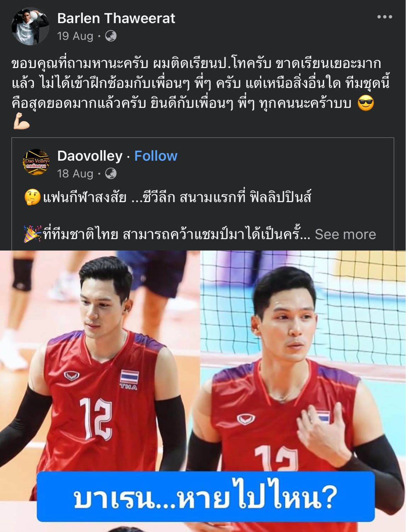Viewport: 406px width, 532px height.
Task: Tap Barlen Thaweerat's profile picture
Action: click(x=30, y=26)
